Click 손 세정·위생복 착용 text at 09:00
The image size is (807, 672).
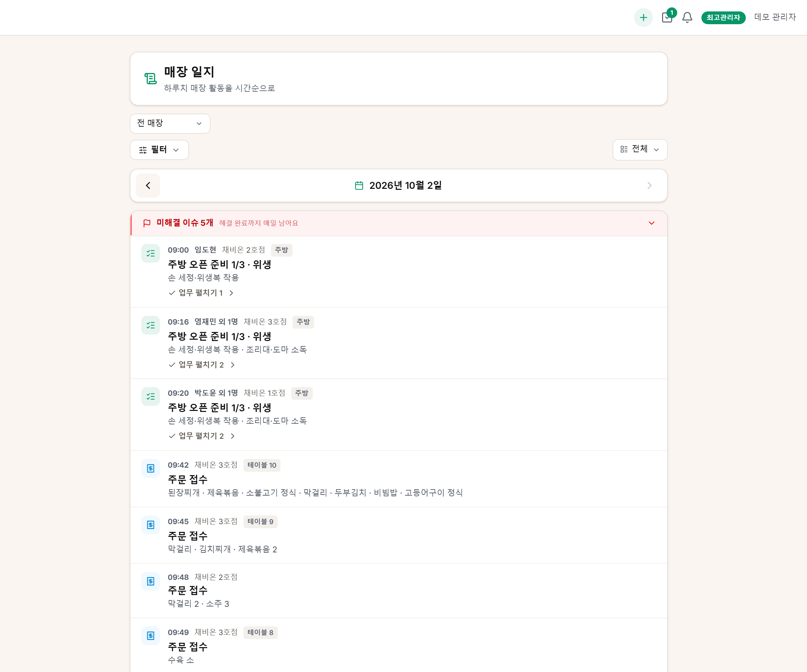tap(203, 278)
